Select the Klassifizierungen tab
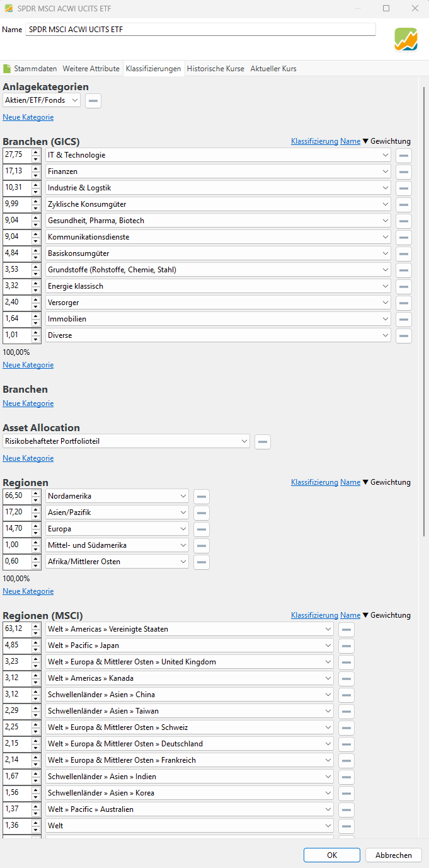Image resolution: width=429 pixels, height=868 pixels. coord(154,69)
